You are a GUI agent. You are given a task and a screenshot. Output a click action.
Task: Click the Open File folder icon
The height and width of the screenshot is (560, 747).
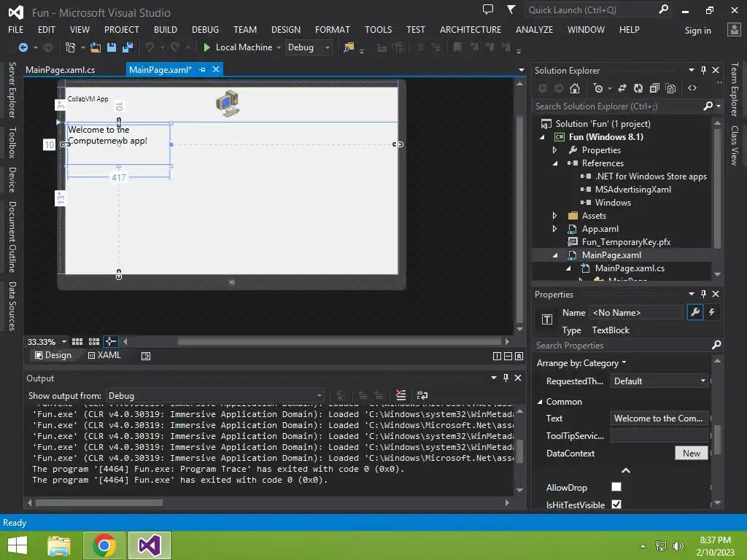tap(96, 47)
